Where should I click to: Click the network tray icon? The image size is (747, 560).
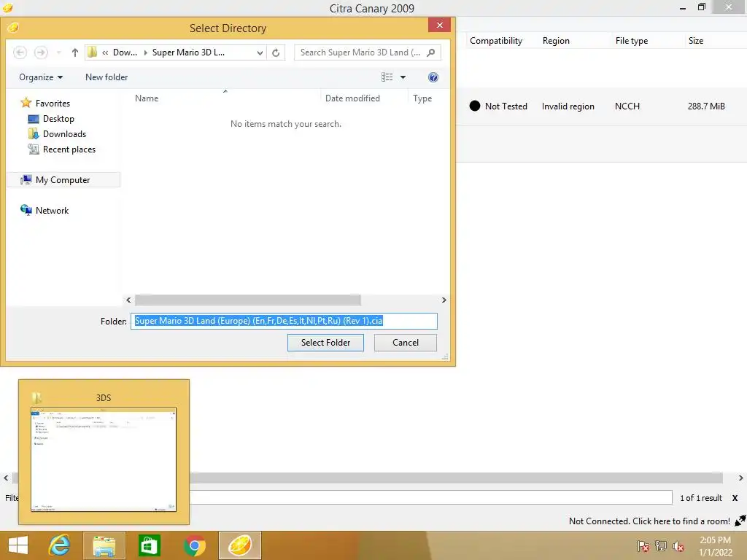tap(661, 546)
